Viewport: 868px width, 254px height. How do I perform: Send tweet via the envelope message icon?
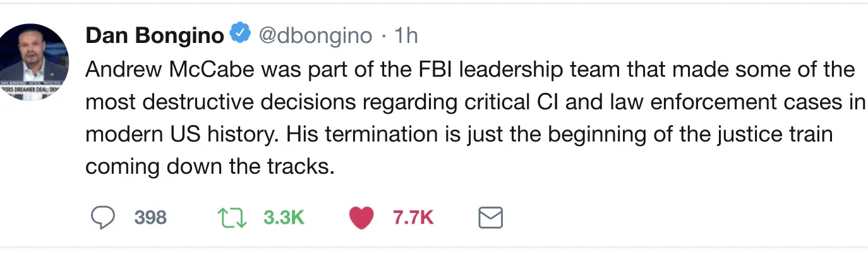(490, 218)
